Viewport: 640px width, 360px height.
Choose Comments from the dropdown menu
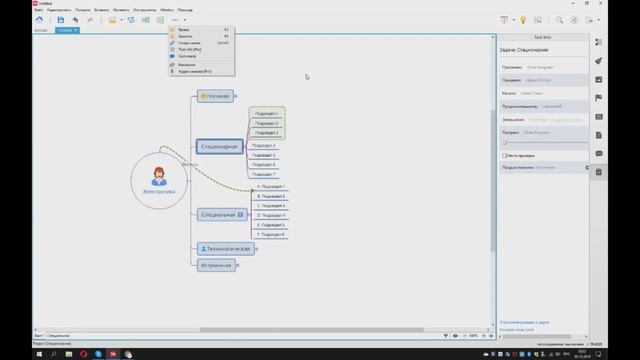[202, 56]
